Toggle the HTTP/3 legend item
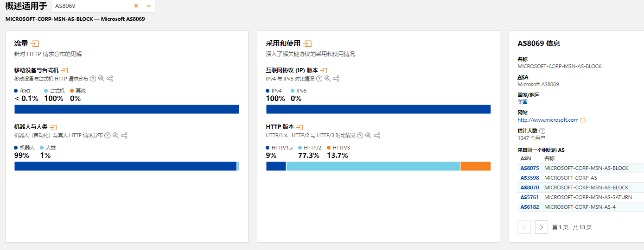 (338, 148)
